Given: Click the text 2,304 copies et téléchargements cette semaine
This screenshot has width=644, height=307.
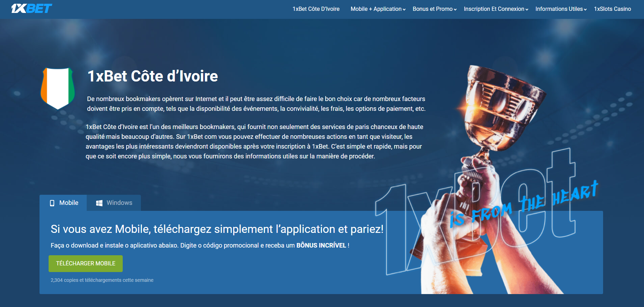Looking at the screenshot, I should 102,280.
